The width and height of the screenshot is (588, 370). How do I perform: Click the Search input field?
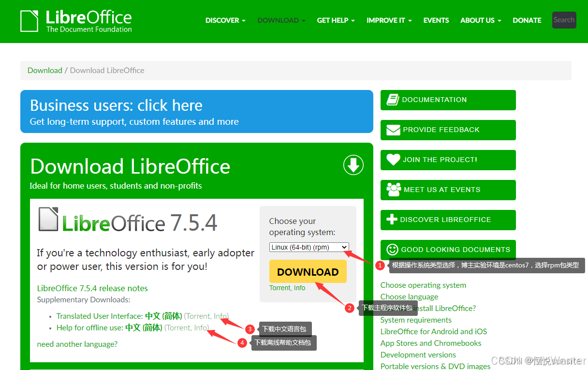(564, 20)
